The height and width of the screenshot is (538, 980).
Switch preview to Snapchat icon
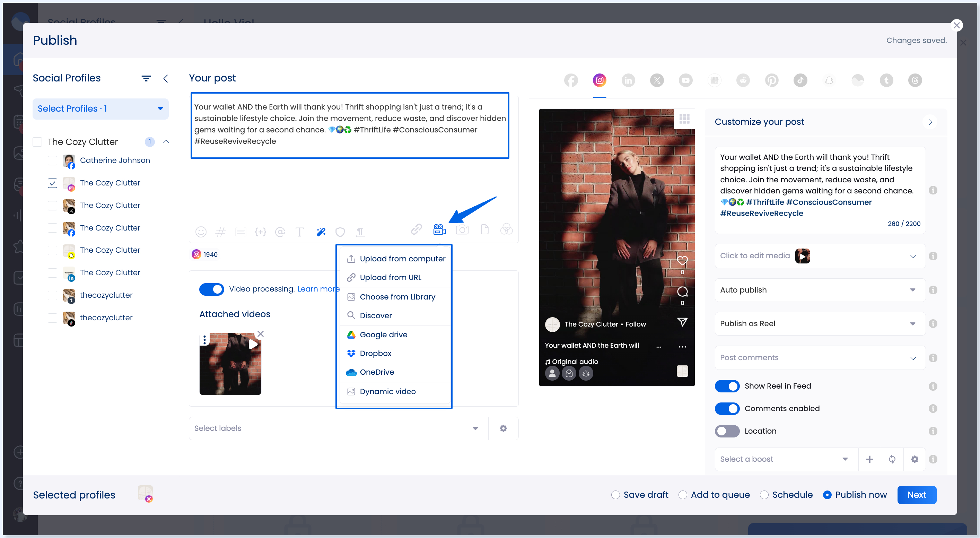829,80
